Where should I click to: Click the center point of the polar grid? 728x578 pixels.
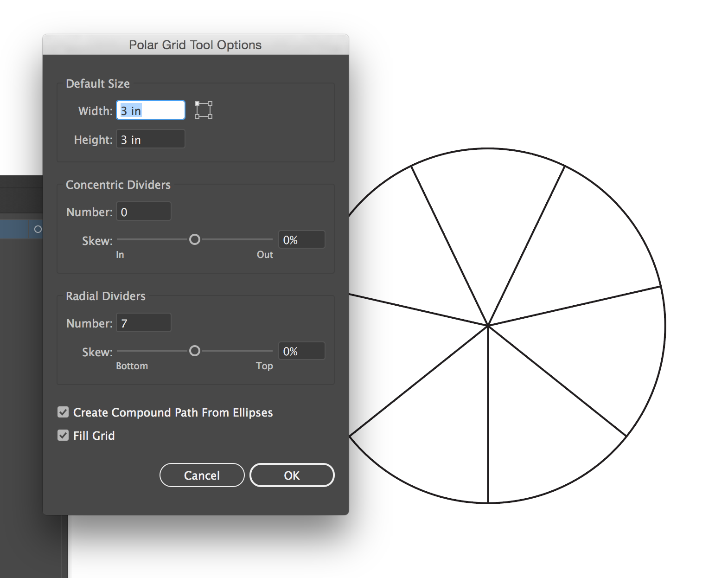click(488, 326)
